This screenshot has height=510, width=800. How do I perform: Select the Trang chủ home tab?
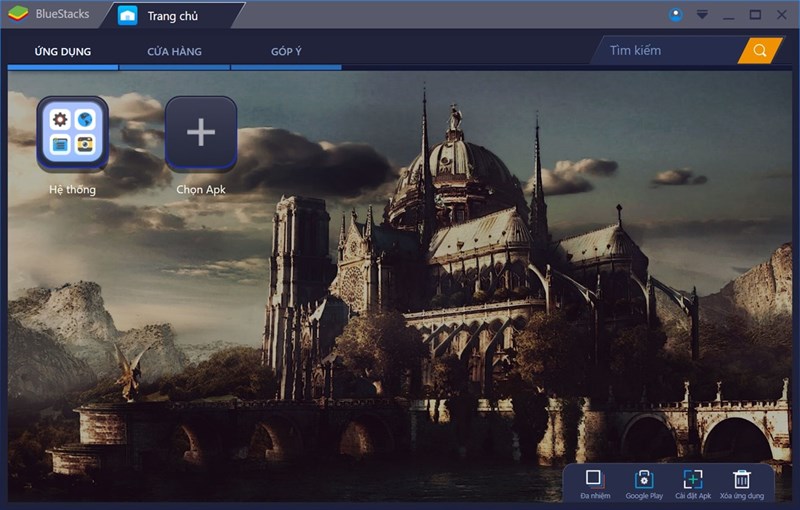[170, 15]
